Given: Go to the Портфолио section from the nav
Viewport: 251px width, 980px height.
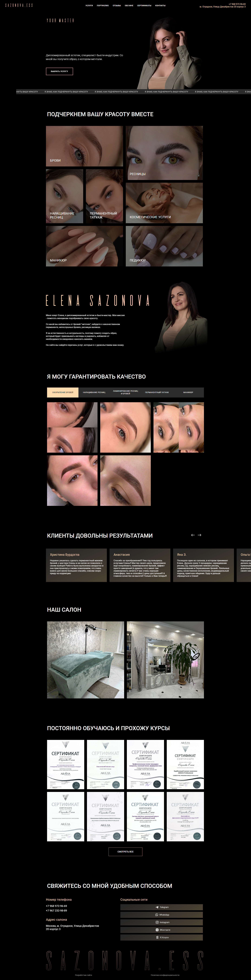Looking at the screenshot, I should click(103, 6).
